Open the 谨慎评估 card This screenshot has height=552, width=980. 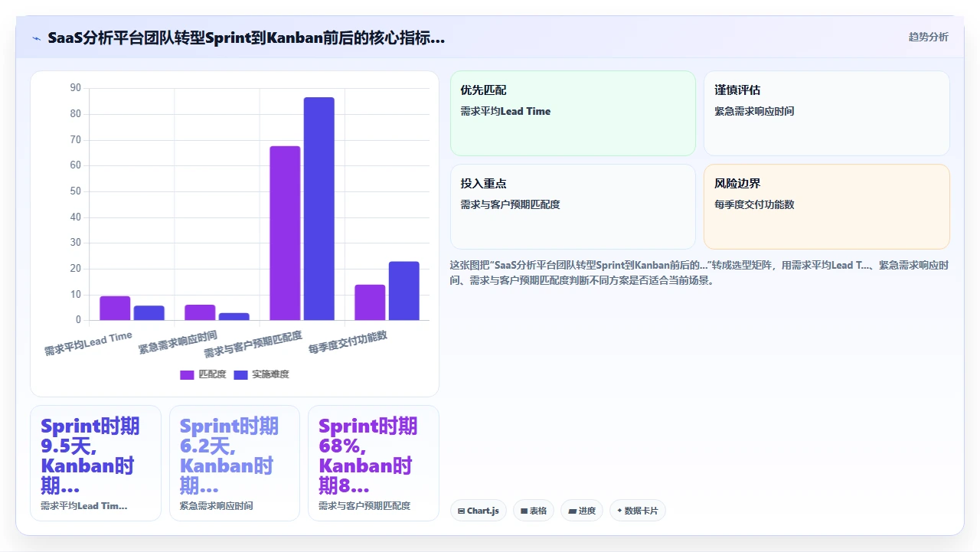tap(827, 113)
